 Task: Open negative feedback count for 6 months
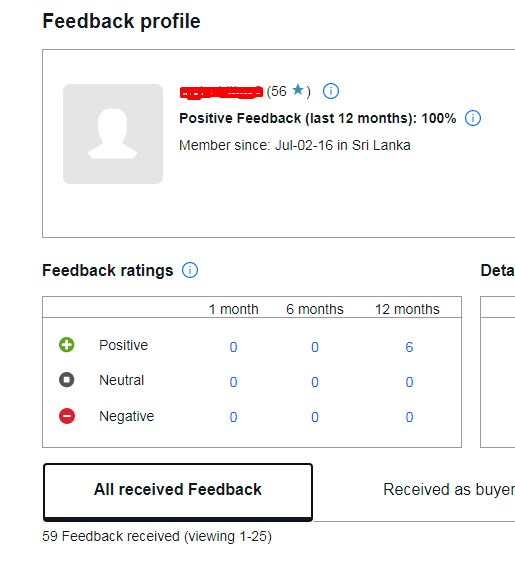click(315, 417)
